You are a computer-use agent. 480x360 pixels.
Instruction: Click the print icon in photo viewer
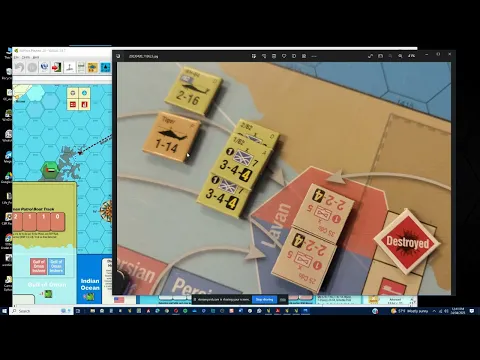pyautogui.click(x=304, y=56)
